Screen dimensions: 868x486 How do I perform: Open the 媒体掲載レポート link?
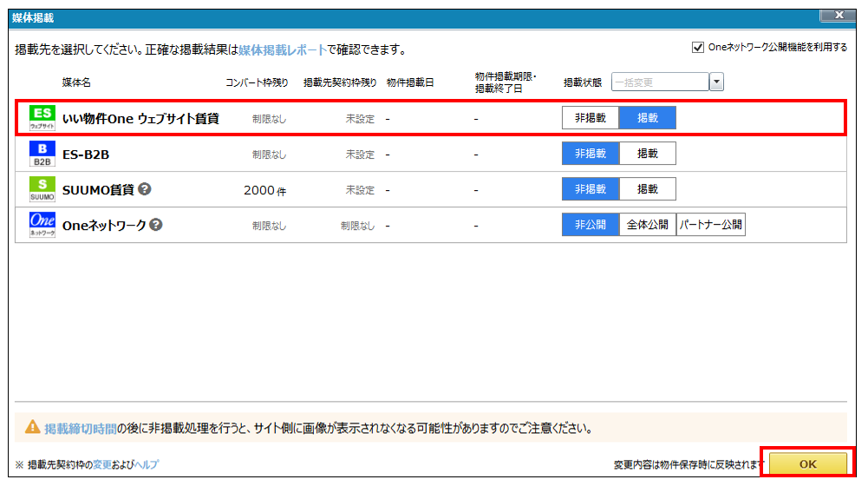[283, 50]
